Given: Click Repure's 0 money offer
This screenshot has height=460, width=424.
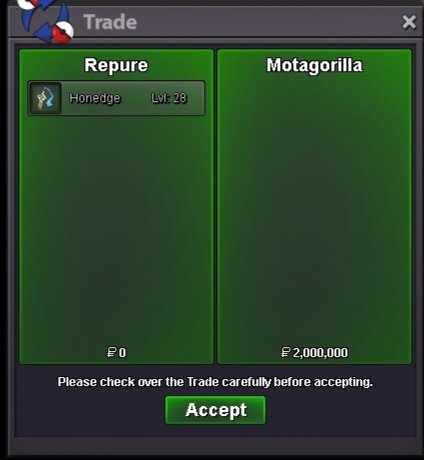Looking at the screenshot, I should [116, 352].
